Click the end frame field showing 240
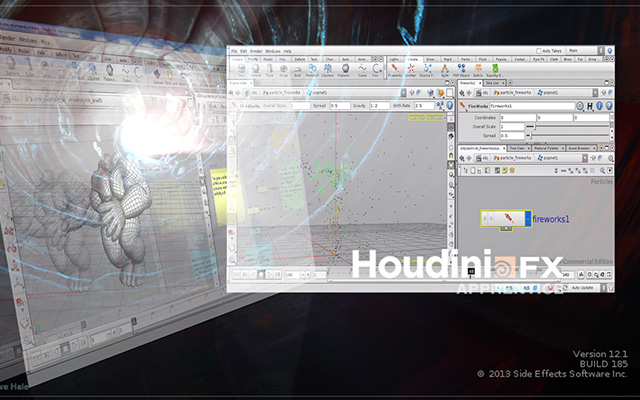 pyautogui.click(x=568, y=275)
